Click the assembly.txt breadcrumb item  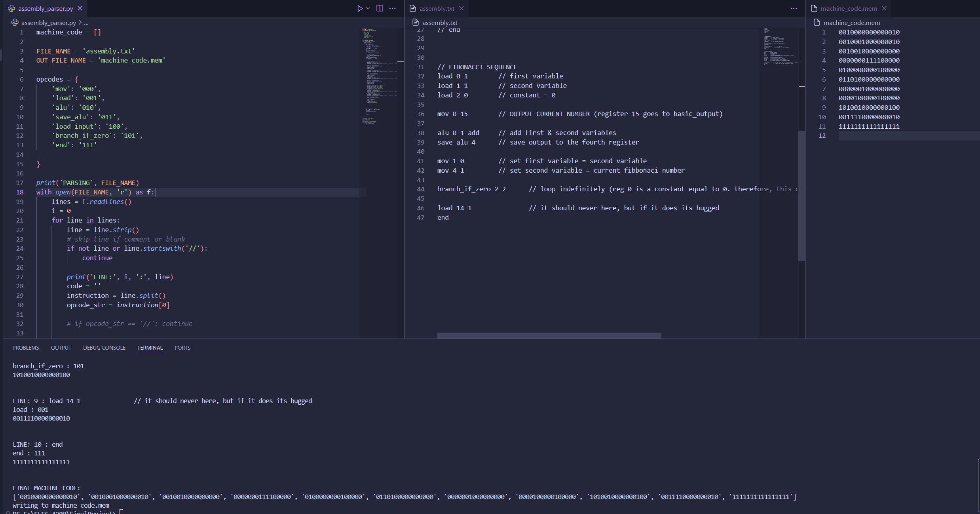click(440, 23)
